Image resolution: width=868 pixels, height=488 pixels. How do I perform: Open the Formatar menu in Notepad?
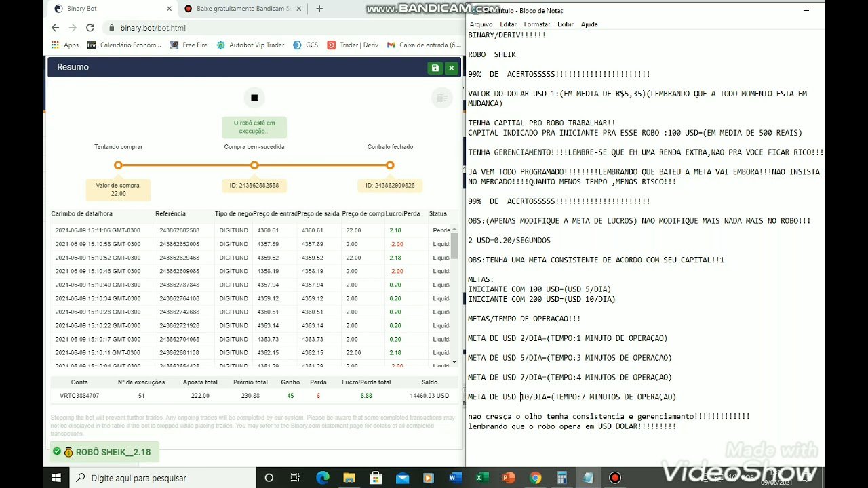click(x=536, y=24)
